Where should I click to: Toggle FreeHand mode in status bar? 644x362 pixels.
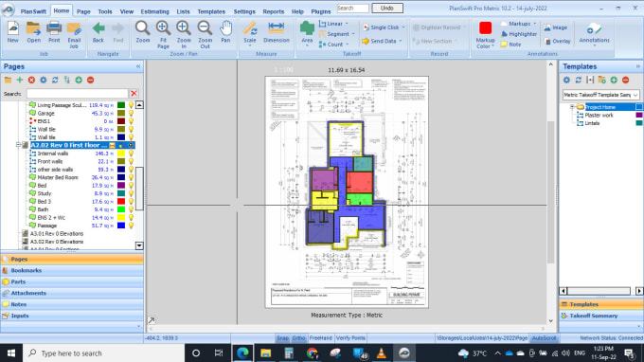[320, 338]
